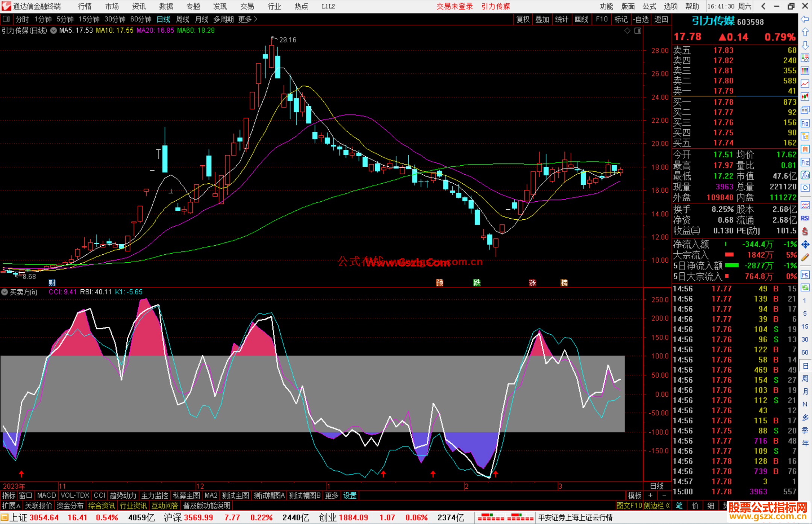Click the f(x) formula icon in sidebar

(x=805, y=175)
